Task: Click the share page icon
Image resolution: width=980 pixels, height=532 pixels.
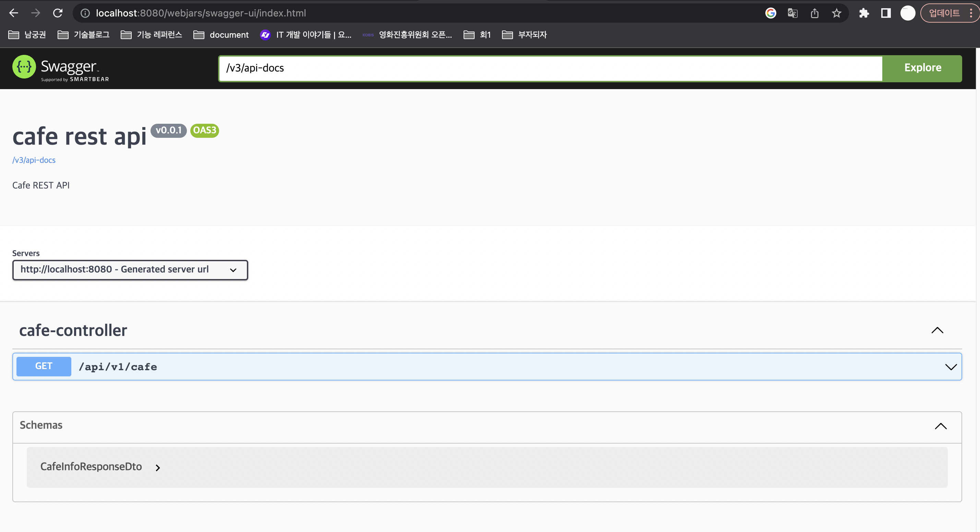Action: pyautogui.click(x=814, y=13)
